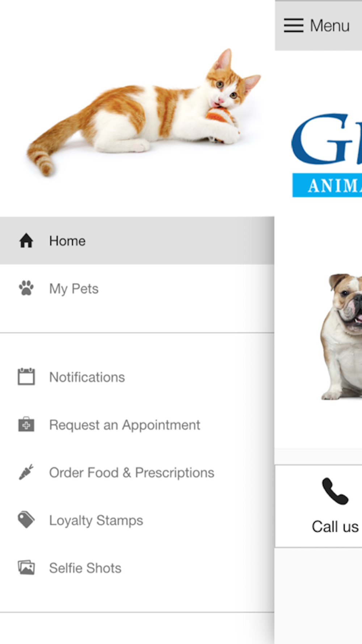Click the bulldog photo
Screen dimensions: 362x644
[x=341, y=336]
